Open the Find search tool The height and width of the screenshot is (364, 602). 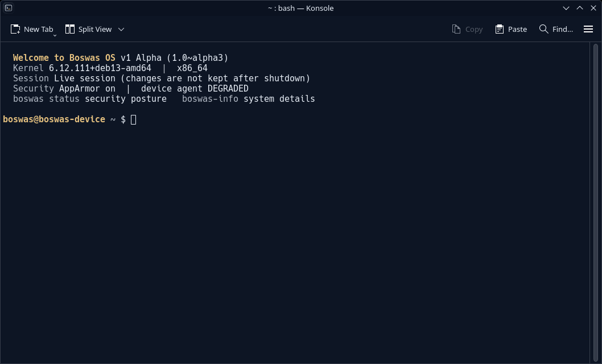556,29
